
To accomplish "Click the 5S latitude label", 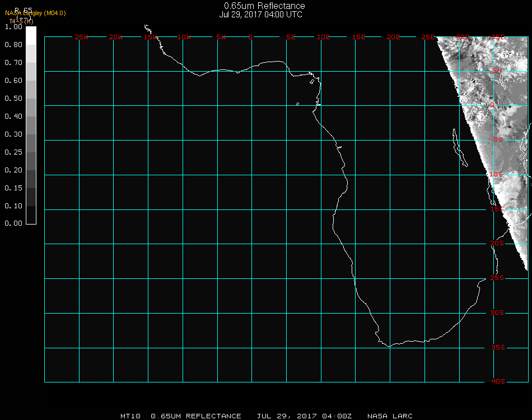I will tap(498, 140).
